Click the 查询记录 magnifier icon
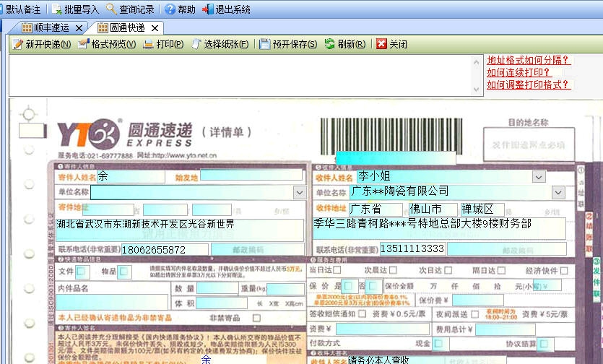Image resolution: width=603 pixels, height=364 pixels. (x=111, y=9)
